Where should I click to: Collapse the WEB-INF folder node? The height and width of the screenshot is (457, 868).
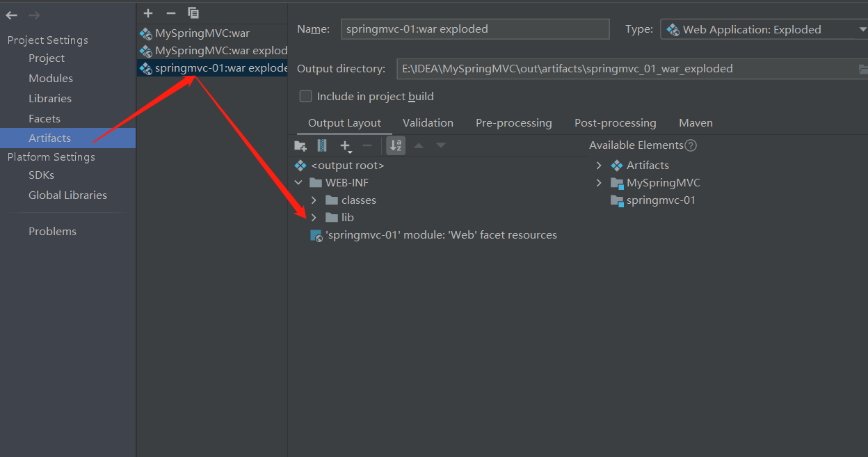pos(298,183)
